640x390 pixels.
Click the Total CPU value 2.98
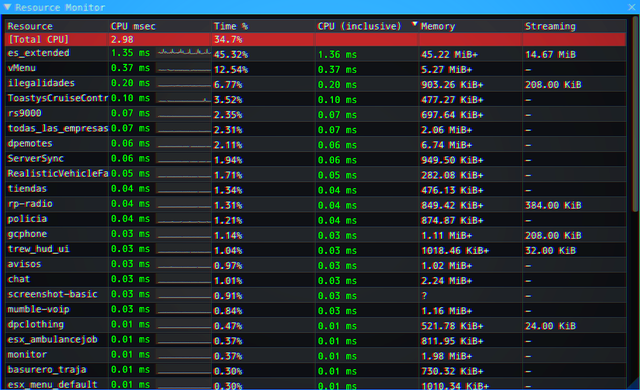click(x=122, y=40)
